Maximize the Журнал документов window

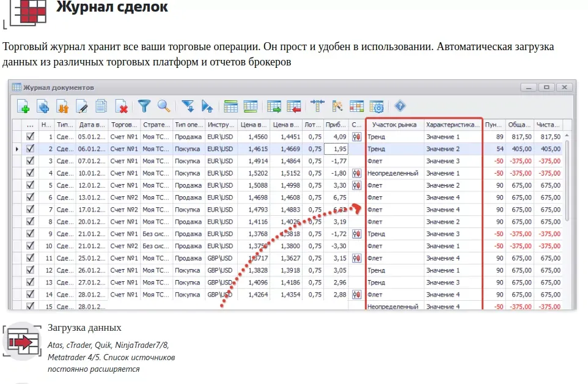coord(546,87)
